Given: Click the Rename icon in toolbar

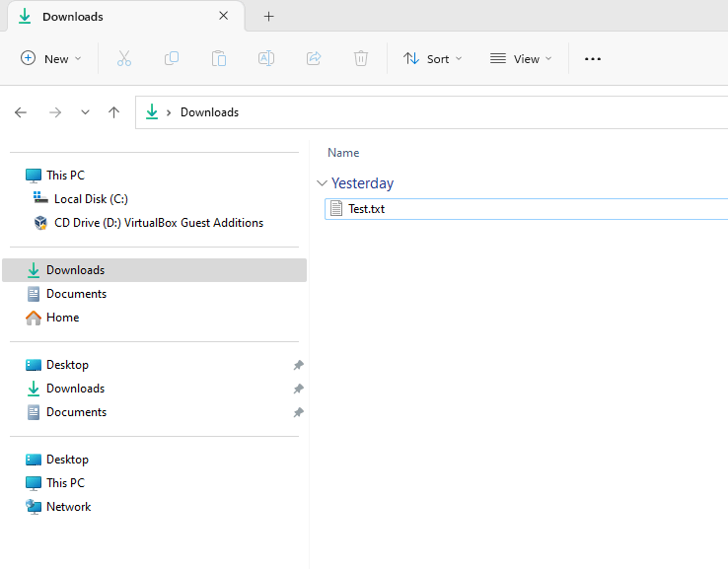Looking at the screenshot, I should pos(266,58).
